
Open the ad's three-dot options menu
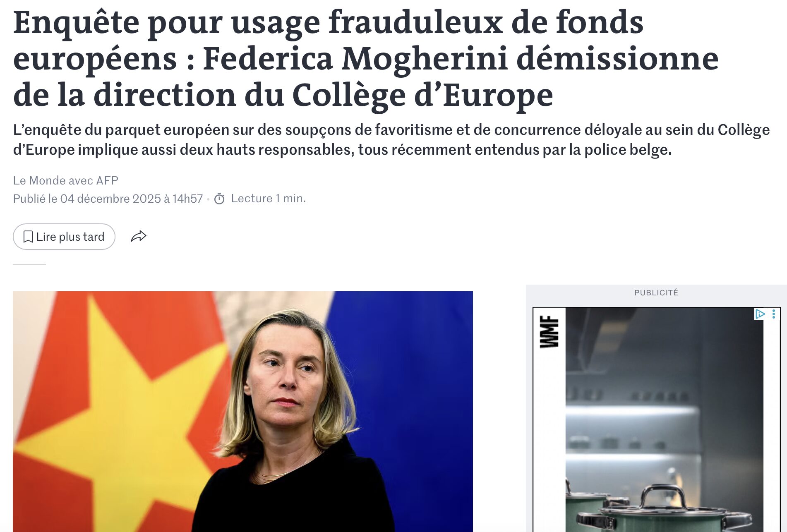tap(774, 314)
